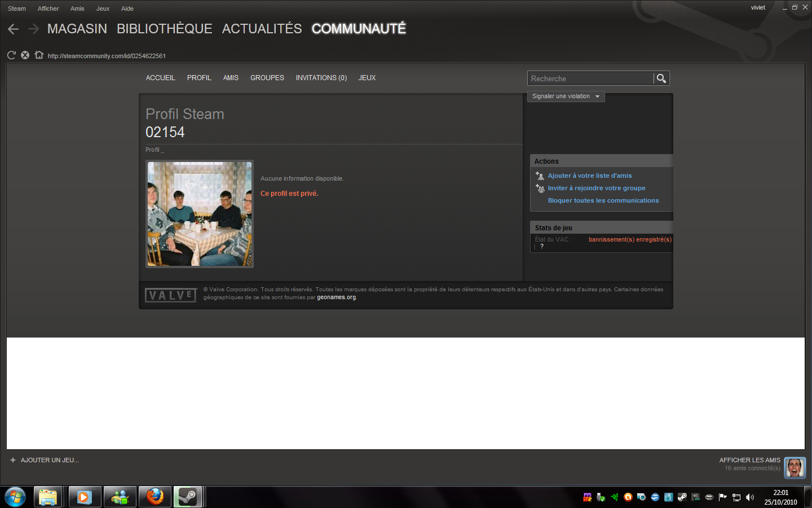Click the browser back arrow

point(14,29)
